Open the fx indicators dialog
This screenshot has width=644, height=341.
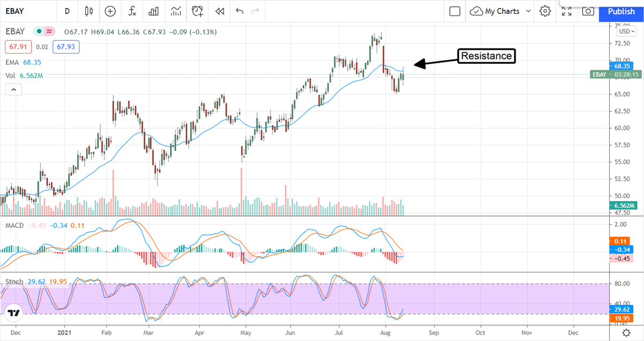(x=132, y=11)
